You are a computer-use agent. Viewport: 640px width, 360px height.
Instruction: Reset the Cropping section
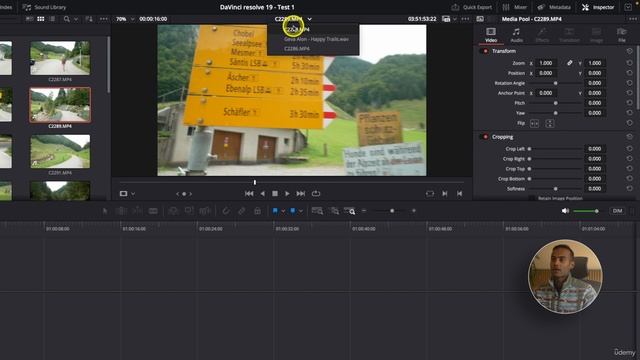pos(629,137)
